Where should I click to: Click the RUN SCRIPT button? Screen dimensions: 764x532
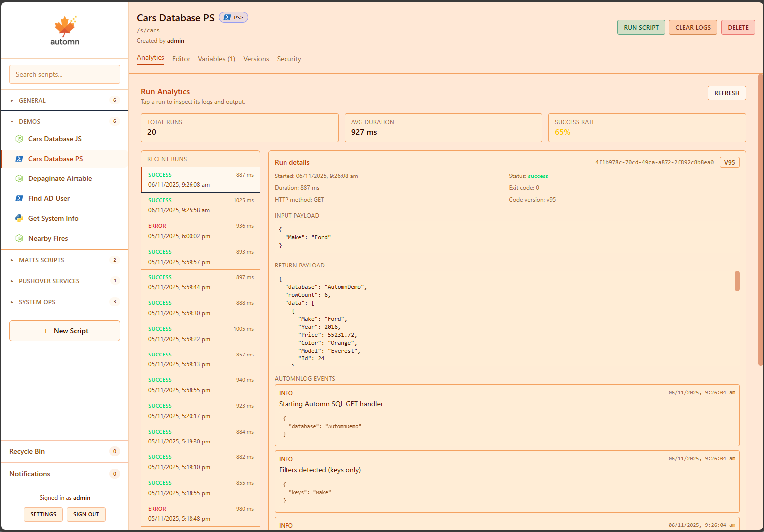coord(641,27)
